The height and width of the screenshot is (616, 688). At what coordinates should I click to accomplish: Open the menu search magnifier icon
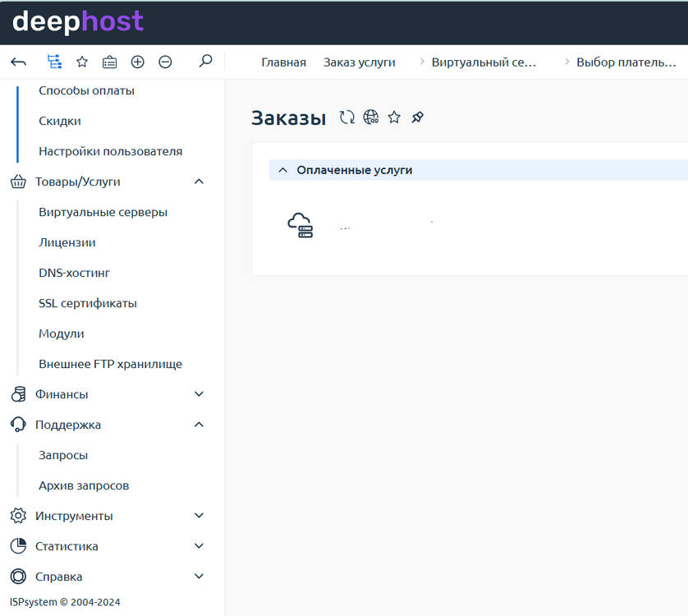[205, 61]
